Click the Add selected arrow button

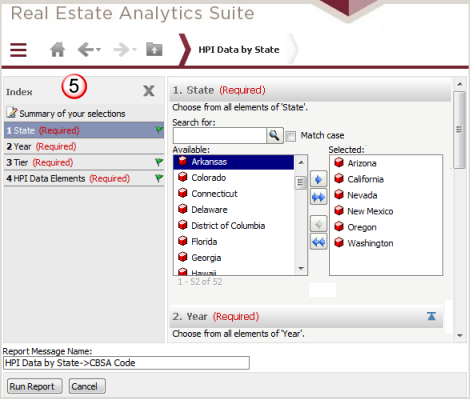point(318,180)
